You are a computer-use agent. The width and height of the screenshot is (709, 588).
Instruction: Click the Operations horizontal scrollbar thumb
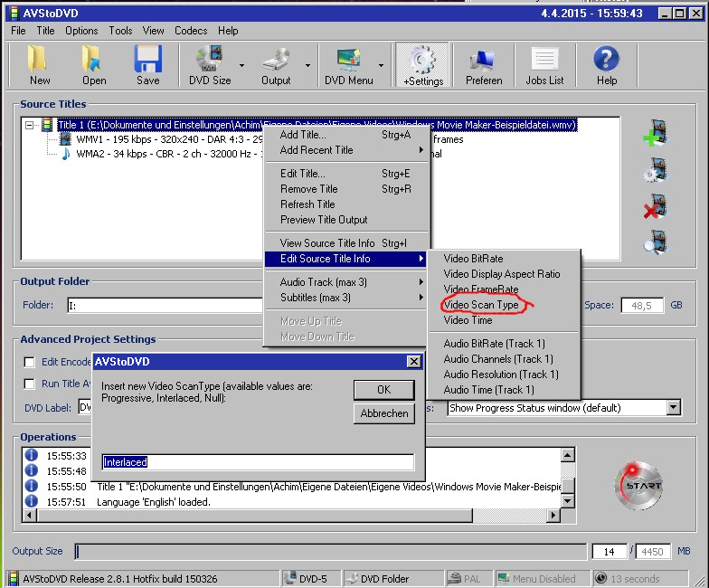tap(255, 515)
